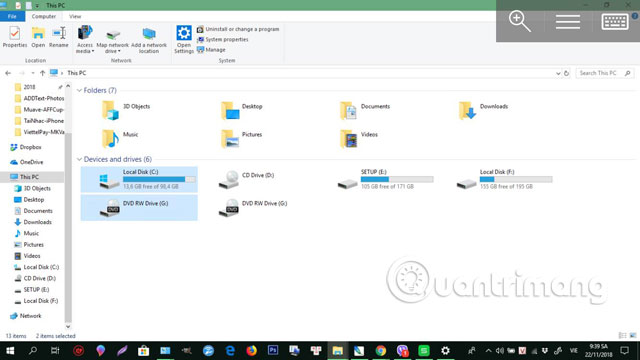Launch Open Settings from the ribbon
The width and height of the screenshot is (640, 360).
[x=184, y=39]
